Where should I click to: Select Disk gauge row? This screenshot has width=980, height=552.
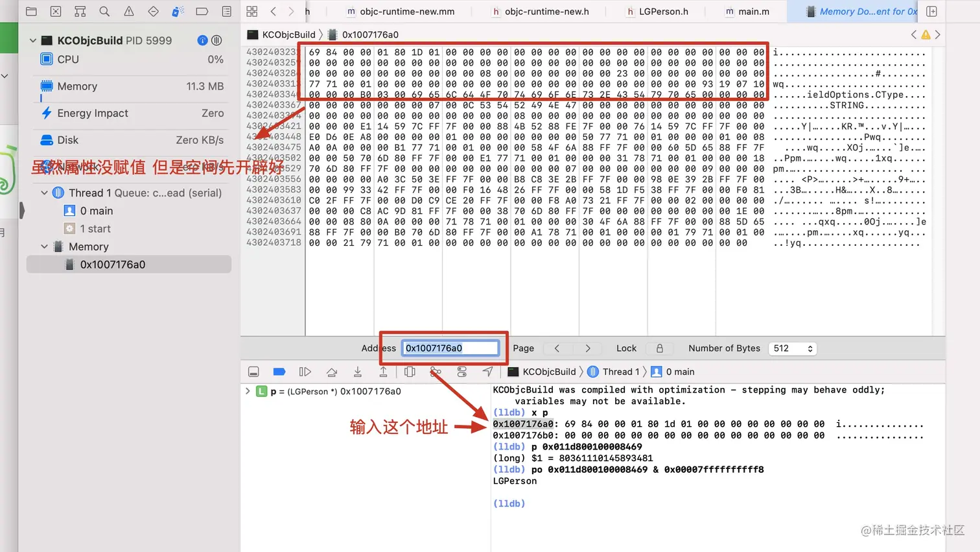[x=132, y=140]
